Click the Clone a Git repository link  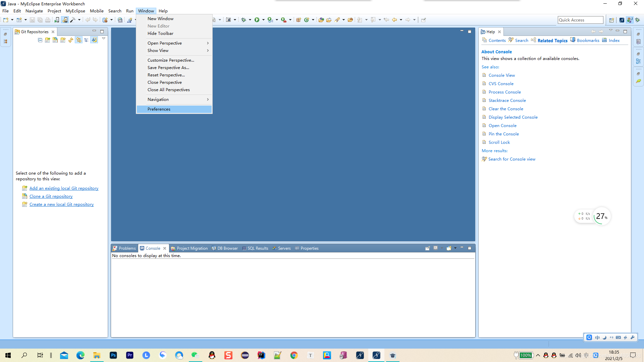(51, 196)
